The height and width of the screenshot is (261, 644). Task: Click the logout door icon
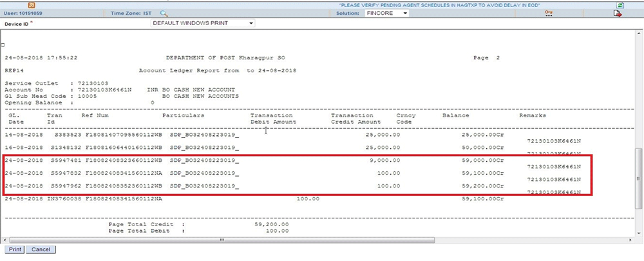coord(618,13)
